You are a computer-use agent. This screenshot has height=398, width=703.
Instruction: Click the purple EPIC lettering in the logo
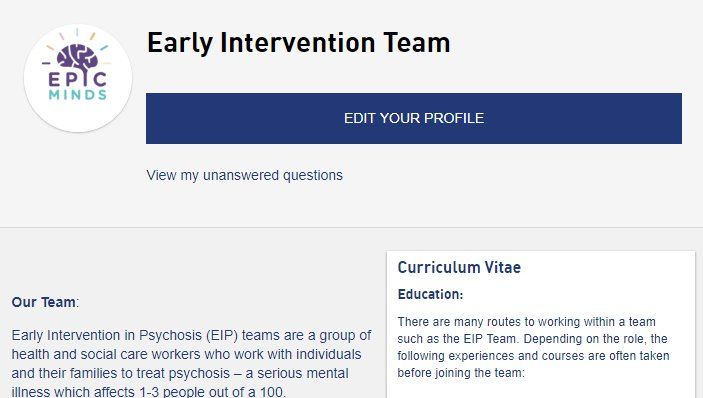[77, 79]
